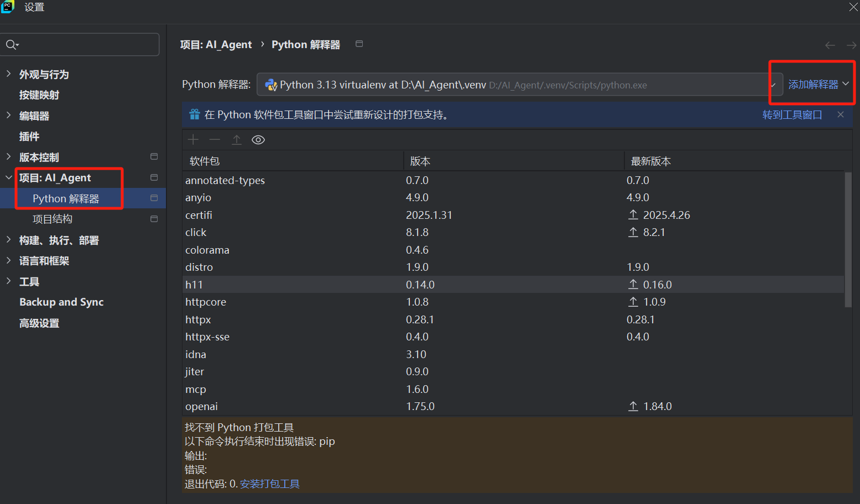Select the httpx-sse package row
This screenshot has height=504, width=860.
[x=513, y=337]
